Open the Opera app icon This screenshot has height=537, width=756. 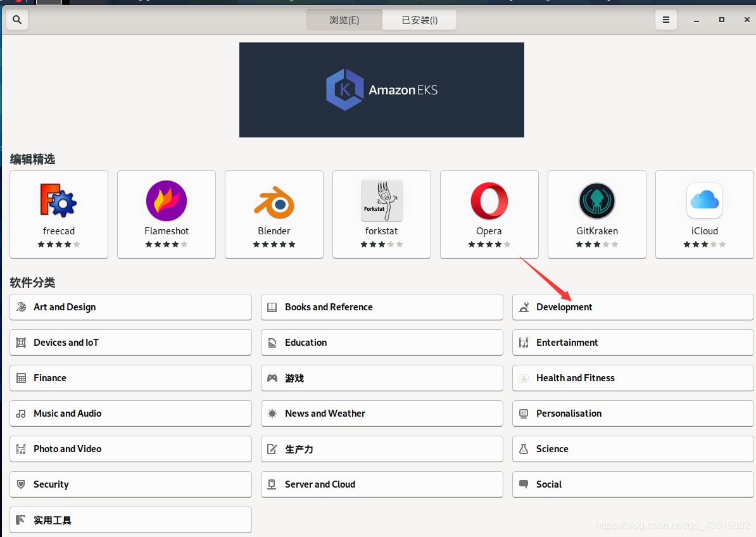489,201
